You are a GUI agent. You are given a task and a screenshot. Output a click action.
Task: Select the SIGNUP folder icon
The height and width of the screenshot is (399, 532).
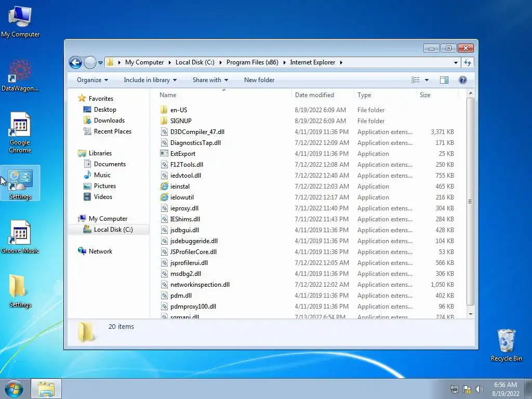164,121
